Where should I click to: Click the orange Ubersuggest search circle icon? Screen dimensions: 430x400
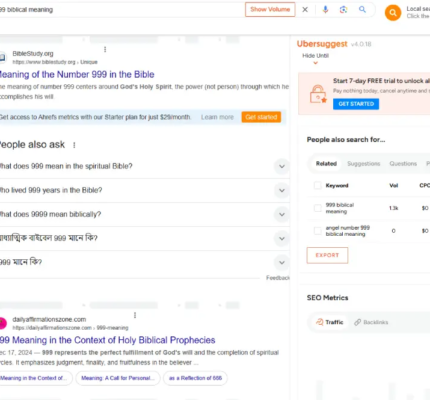393,13
